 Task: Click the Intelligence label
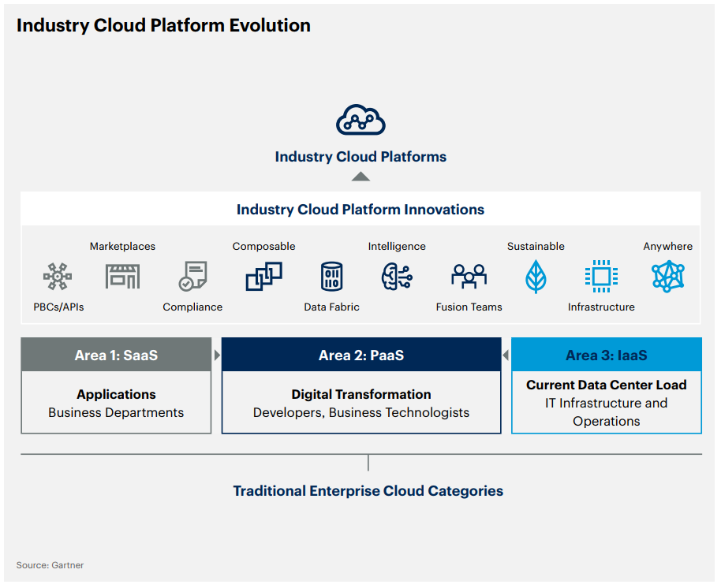[397, 246]
